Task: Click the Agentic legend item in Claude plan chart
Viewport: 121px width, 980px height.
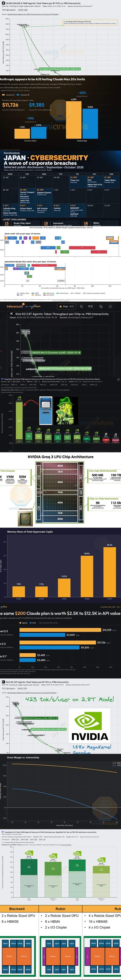Action: pos(23,623)
